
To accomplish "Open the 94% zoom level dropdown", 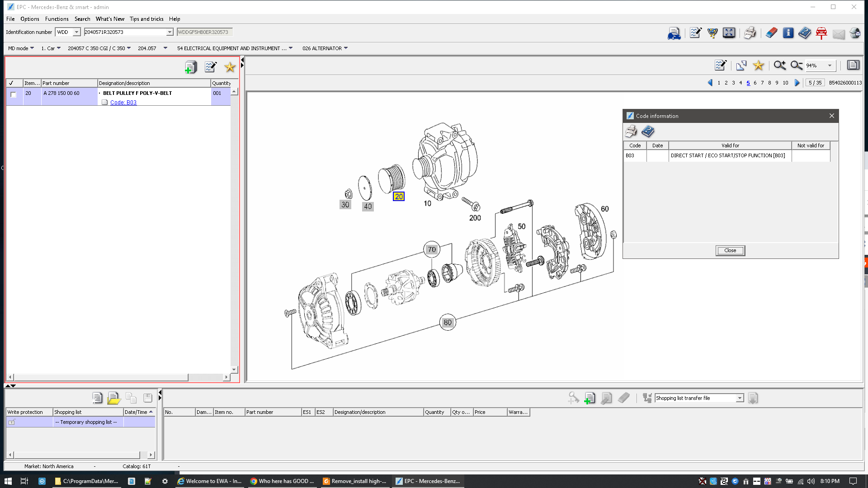I will [x=830, y=66].
